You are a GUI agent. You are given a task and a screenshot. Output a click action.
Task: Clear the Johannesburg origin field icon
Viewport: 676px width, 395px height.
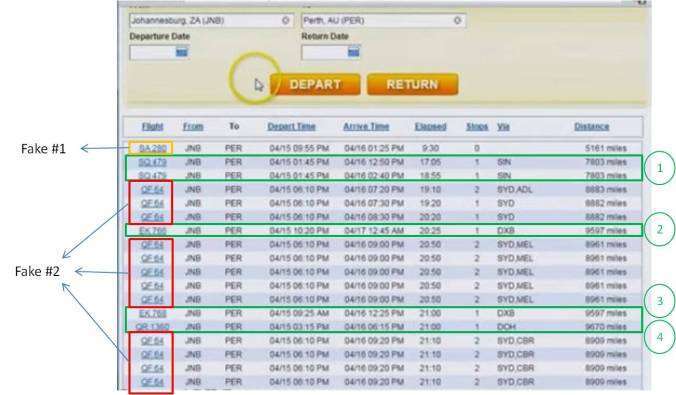click(285, 20)
